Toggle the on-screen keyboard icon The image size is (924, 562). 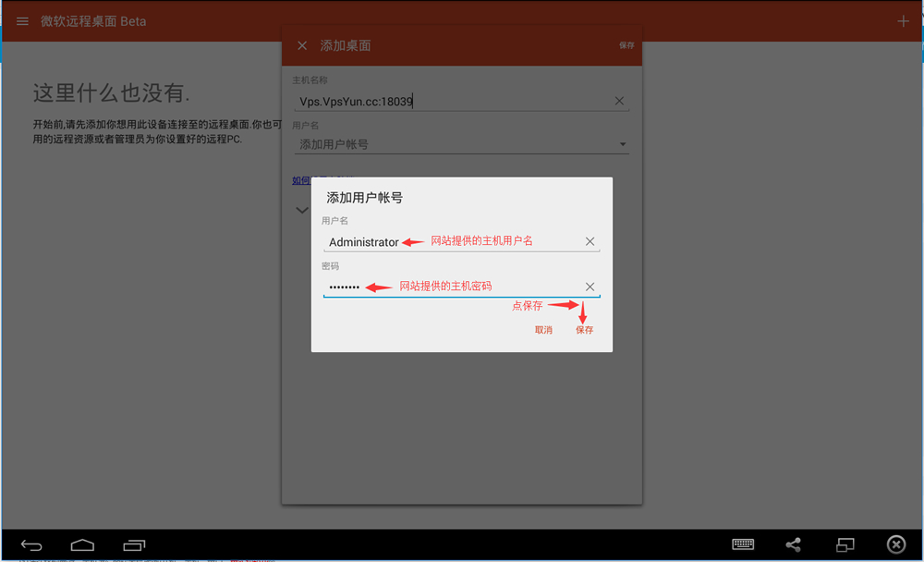743,544
